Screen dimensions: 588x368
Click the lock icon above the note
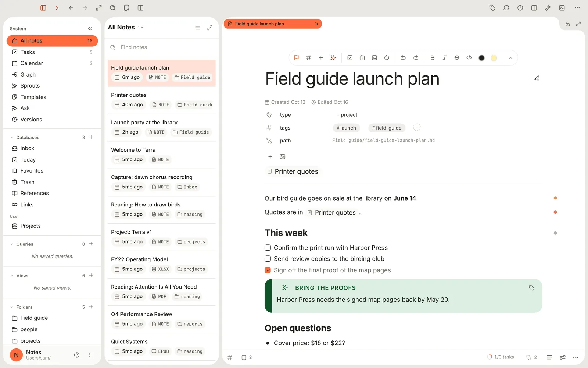point(568,24)
